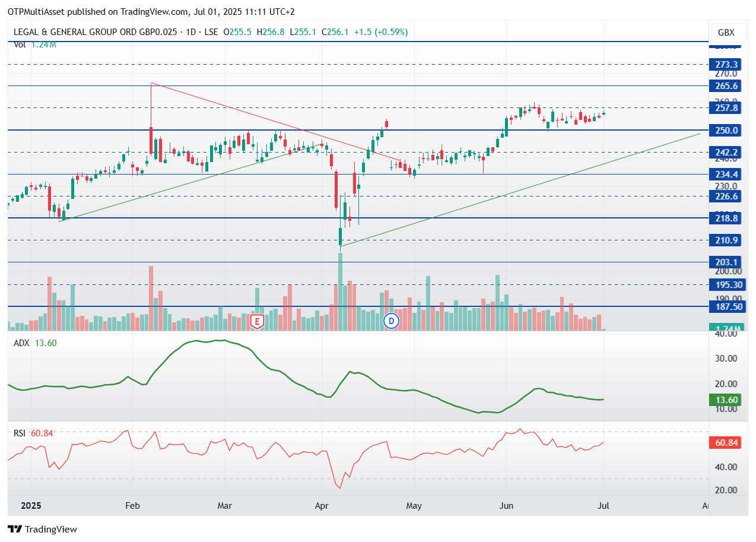
Task: Click the 265.6 price level label
Action: (x=726, y=86)
